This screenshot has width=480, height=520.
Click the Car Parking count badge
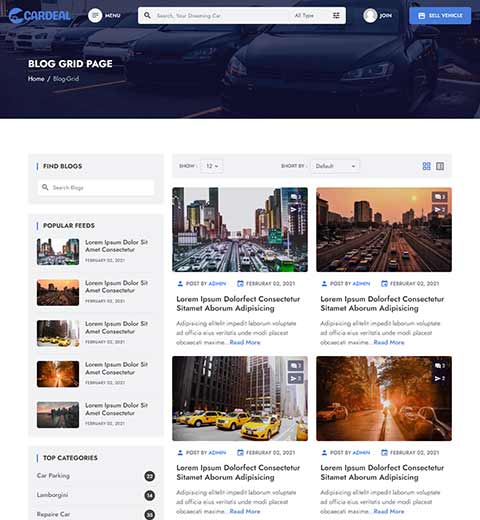pos(149,476)
